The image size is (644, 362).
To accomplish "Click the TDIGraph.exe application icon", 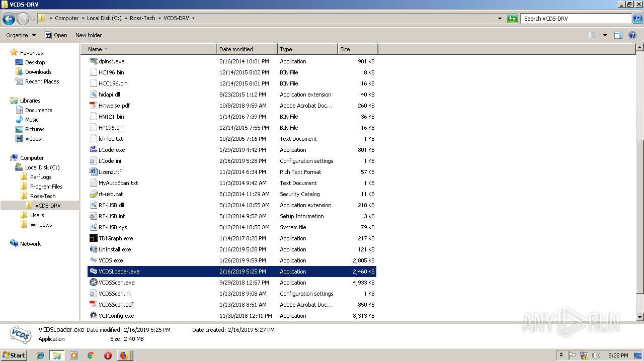I will coord(94,238).
